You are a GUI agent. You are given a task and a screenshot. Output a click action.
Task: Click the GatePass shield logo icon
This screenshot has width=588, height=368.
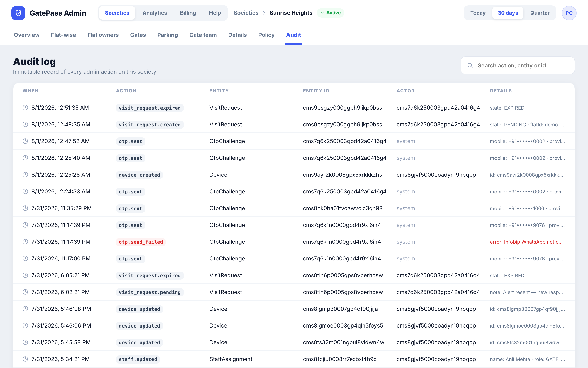pyautogui.click(x=18, y=13)
